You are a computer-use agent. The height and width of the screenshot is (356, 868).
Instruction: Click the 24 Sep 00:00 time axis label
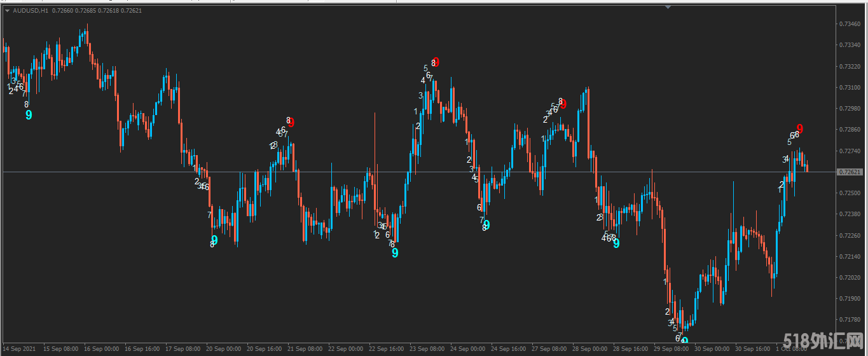(x=469, y=349)
